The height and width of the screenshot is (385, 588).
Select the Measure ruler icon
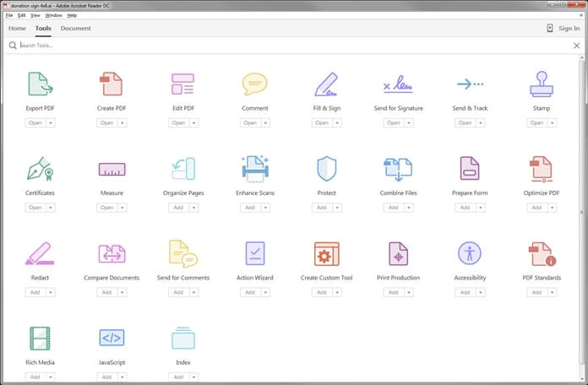point(112,169)
